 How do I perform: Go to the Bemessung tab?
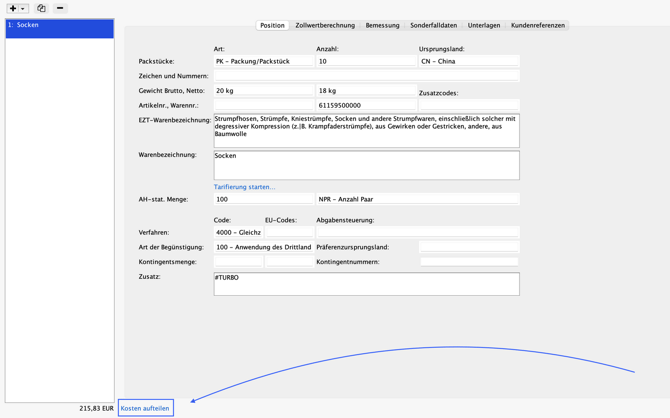[x=382, y=25]
